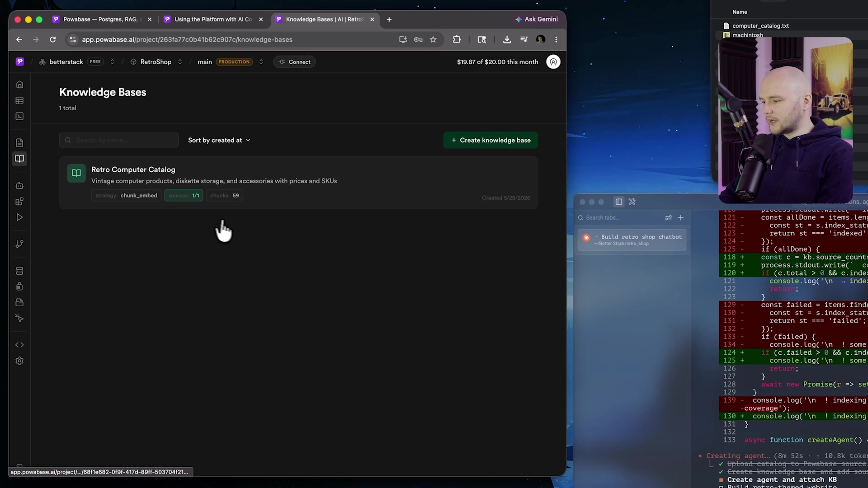
Task: Open the branches sidebar icon
Action: point(19,244)
